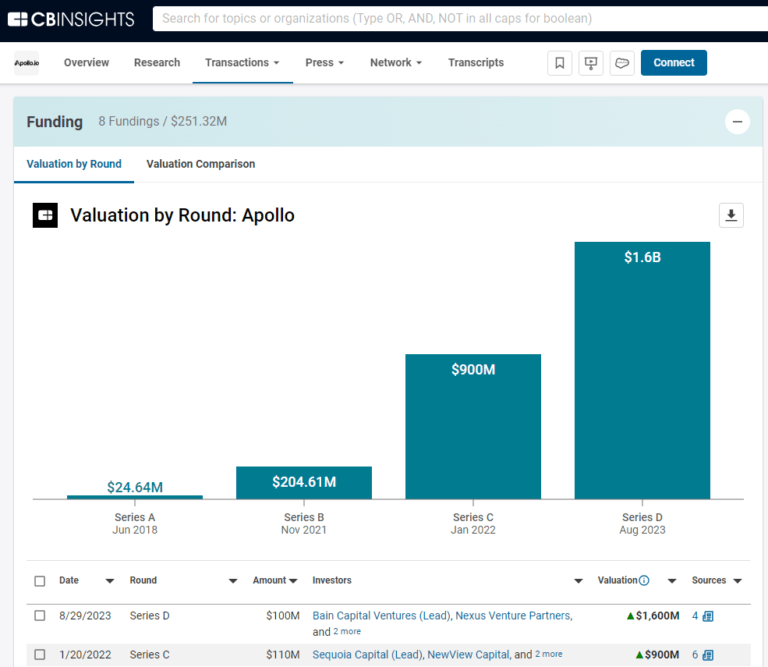Open the sources document icon for Series C
Screen dimensions: 768x667
708,655
